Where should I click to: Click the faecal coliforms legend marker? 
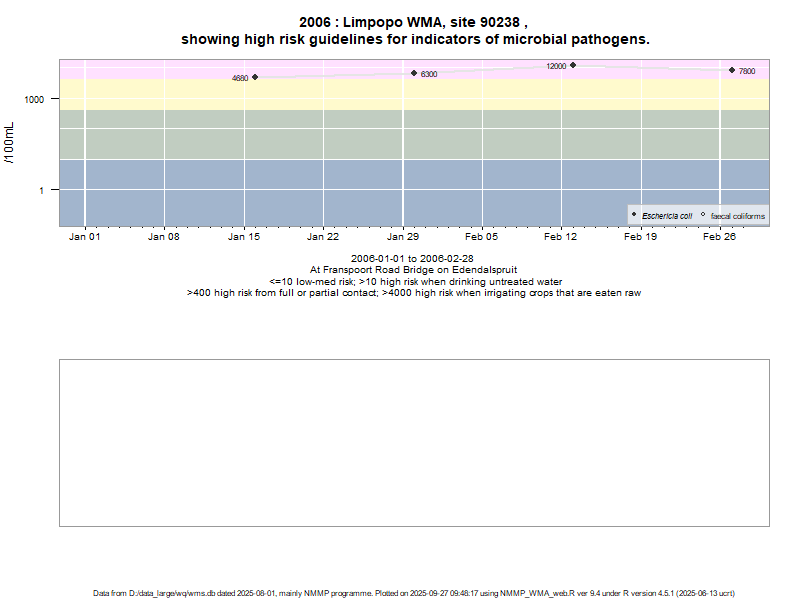click(703, 215)
